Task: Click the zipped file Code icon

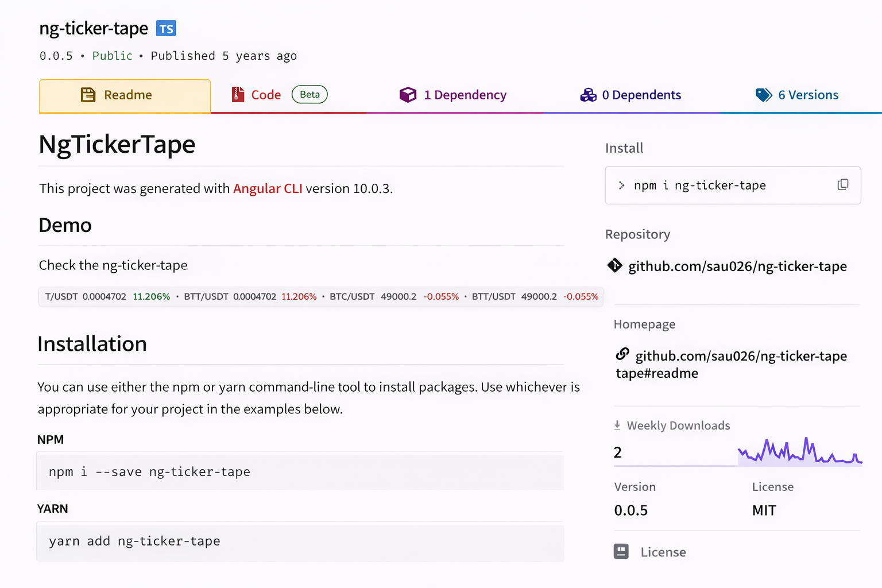Action: 238,95
